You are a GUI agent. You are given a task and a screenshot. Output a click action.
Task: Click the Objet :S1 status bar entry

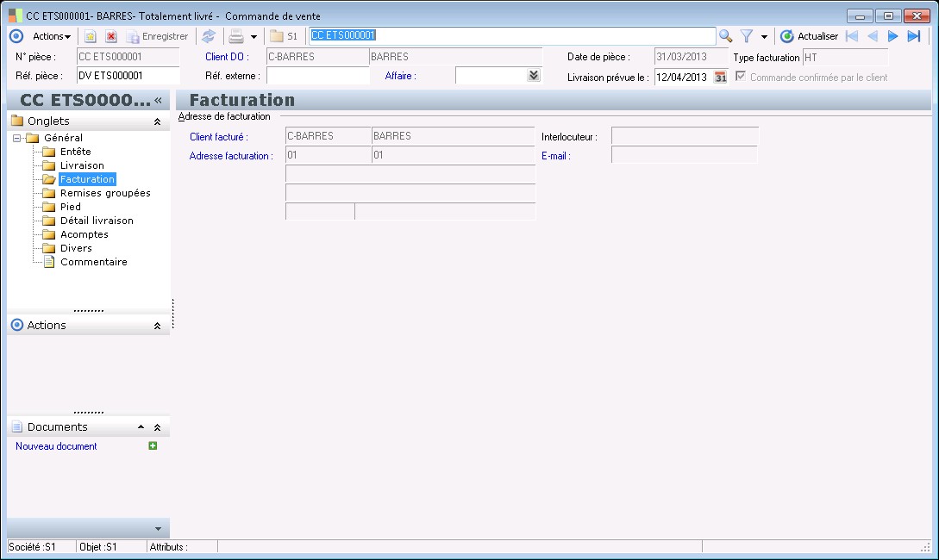pos(98,547)
